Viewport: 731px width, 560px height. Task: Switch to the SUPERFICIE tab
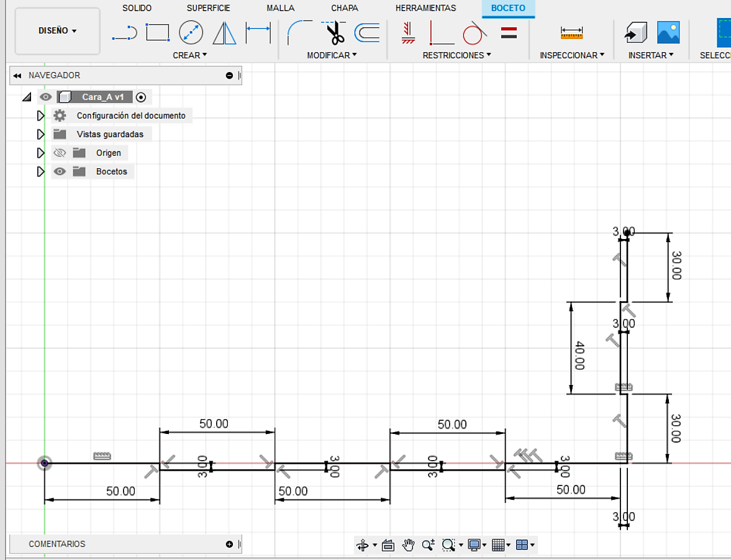[209, 8]
